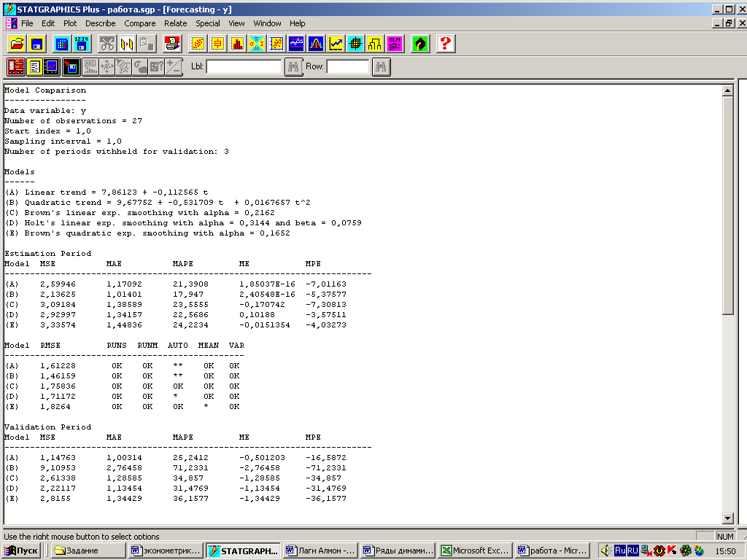
Task: Click the Пуск start button
Action: click(x=21, y=551)
